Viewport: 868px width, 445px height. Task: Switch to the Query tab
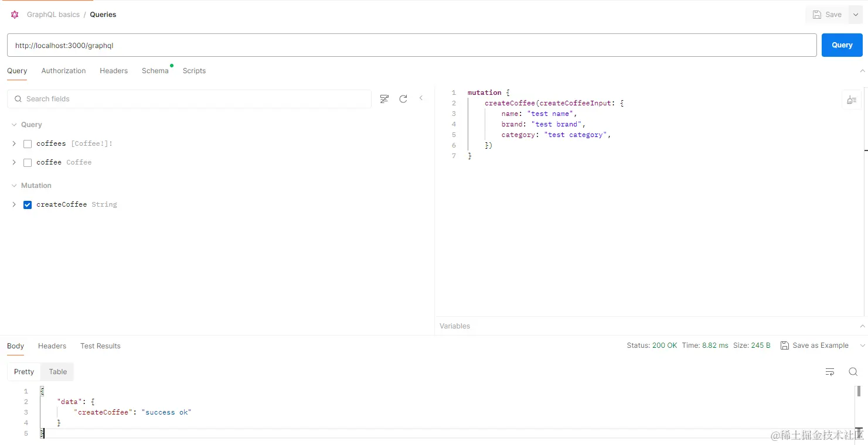pyautogui.click(x=17, y=71)
